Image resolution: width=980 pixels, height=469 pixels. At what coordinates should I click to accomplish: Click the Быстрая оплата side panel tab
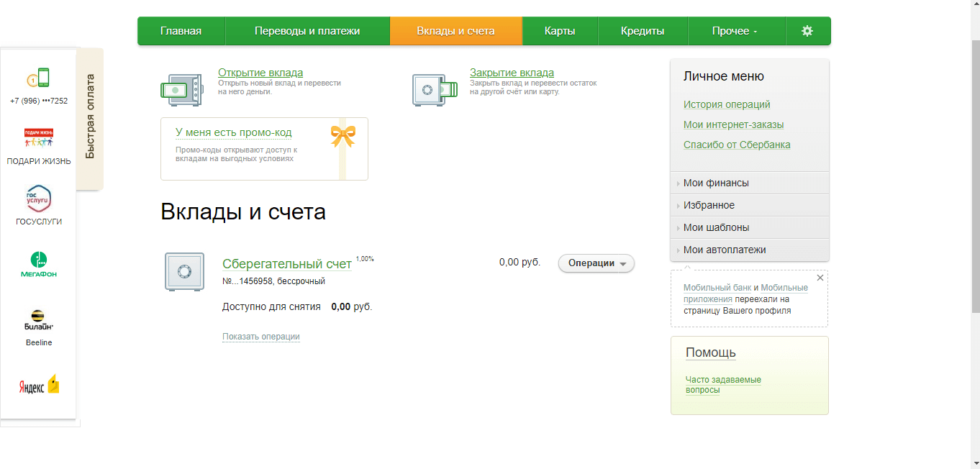click(90, 117)
